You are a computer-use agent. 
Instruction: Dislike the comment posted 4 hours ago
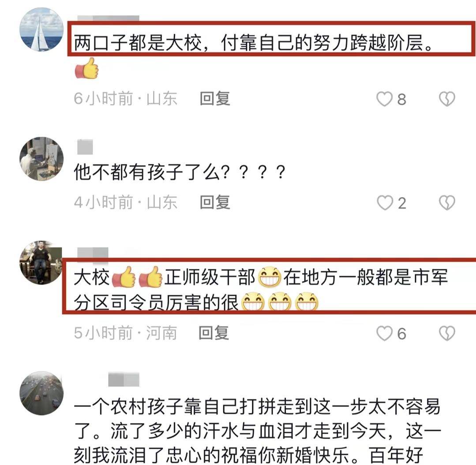(x=447, y=203)
